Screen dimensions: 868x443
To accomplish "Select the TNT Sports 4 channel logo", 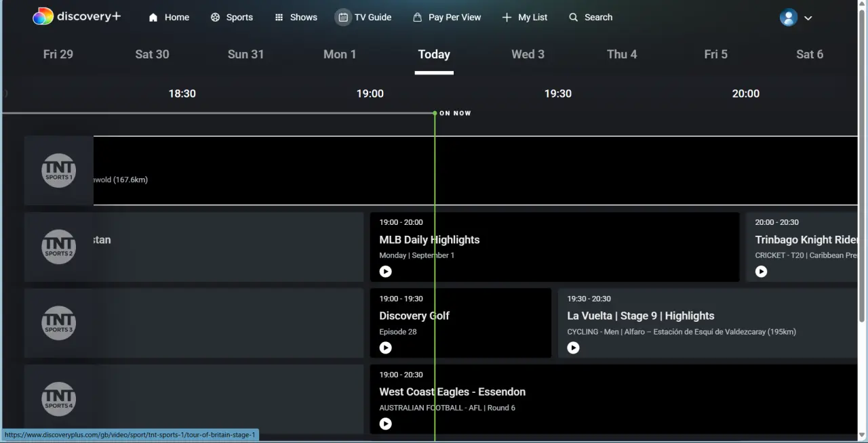I will [x=58, y=399].
